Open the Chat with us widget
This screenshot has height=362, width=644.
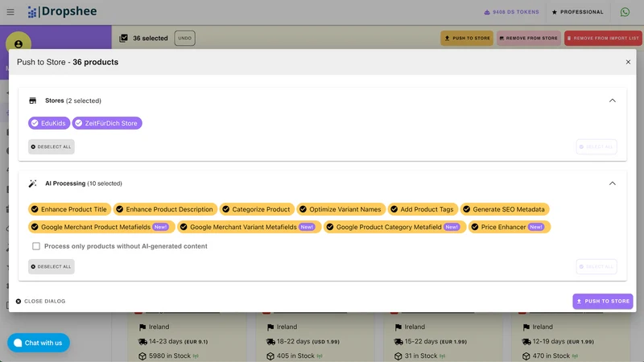pos(39,343)
